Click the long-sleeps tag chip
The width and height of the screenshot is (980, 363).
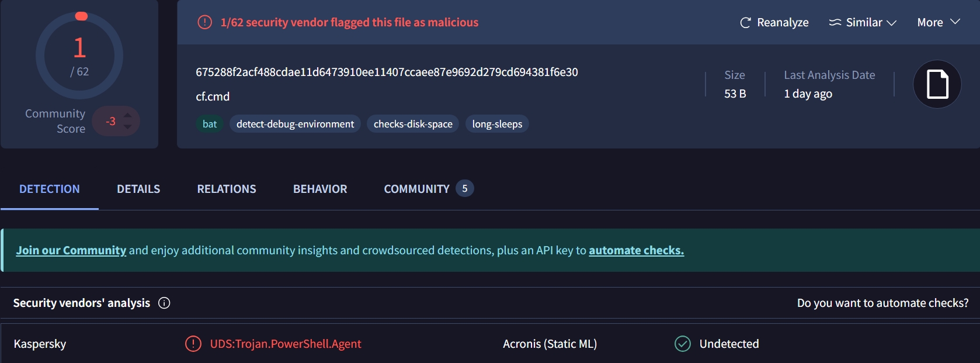pyautogui.click(x=497, y=124)
